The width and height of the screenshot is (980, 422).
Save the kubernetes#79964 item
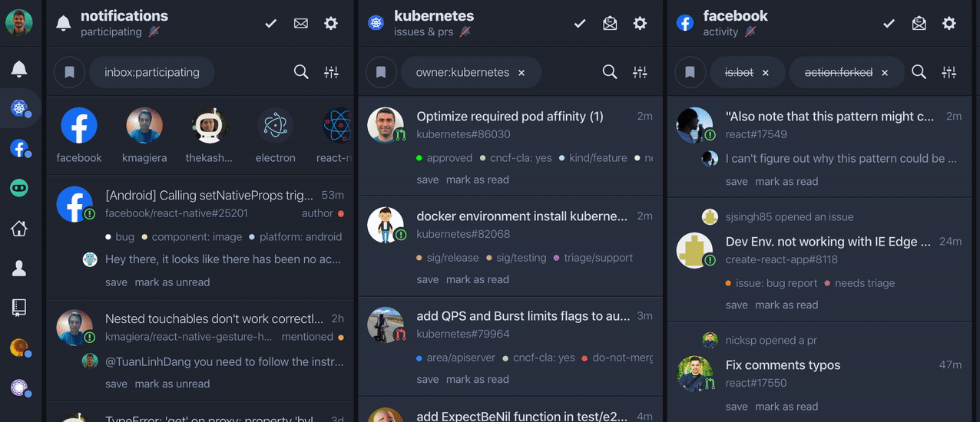click(428, 379)
